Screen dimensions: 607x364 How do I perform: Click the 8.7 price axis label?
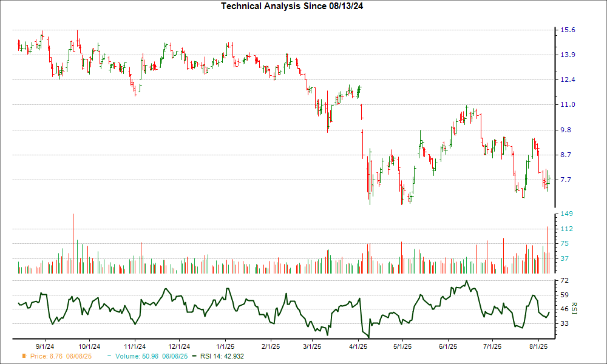click(566, 154)
